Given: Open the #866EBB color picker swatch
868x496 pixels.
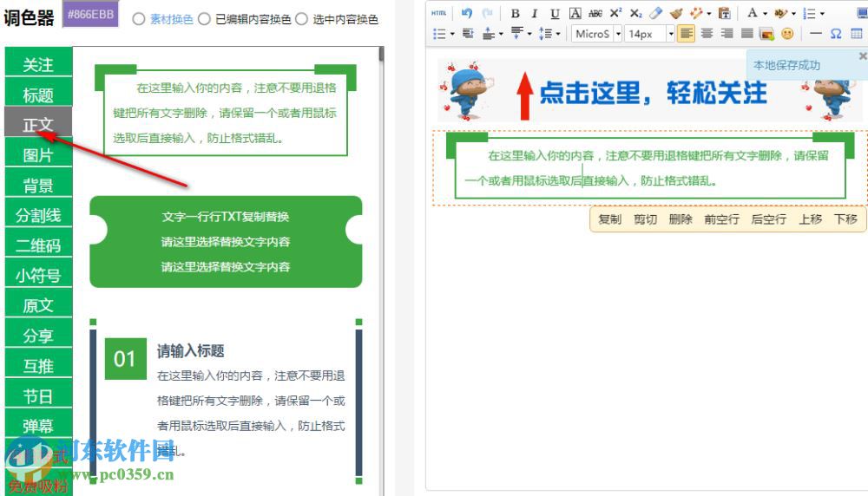Looking at the screenshot, I should 90,15.
